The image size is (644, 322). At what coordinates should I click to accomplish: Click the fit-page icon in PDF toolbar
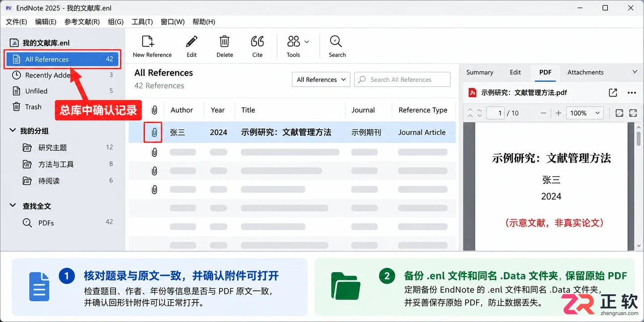point(619,113)
